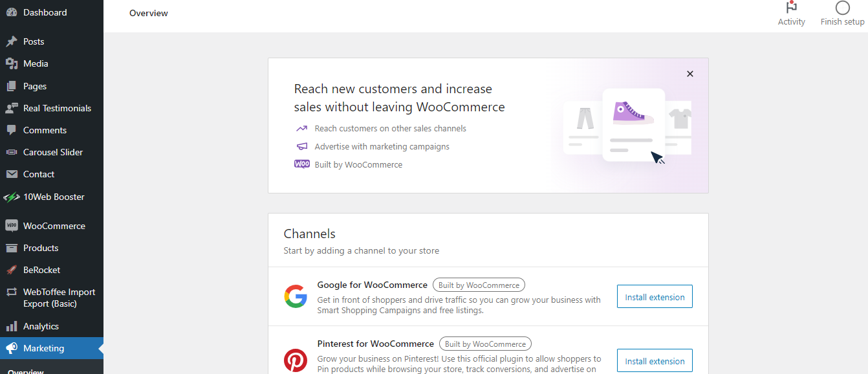
Task: Click the BeRocket rocket icon
Action: tap(12, 270)
